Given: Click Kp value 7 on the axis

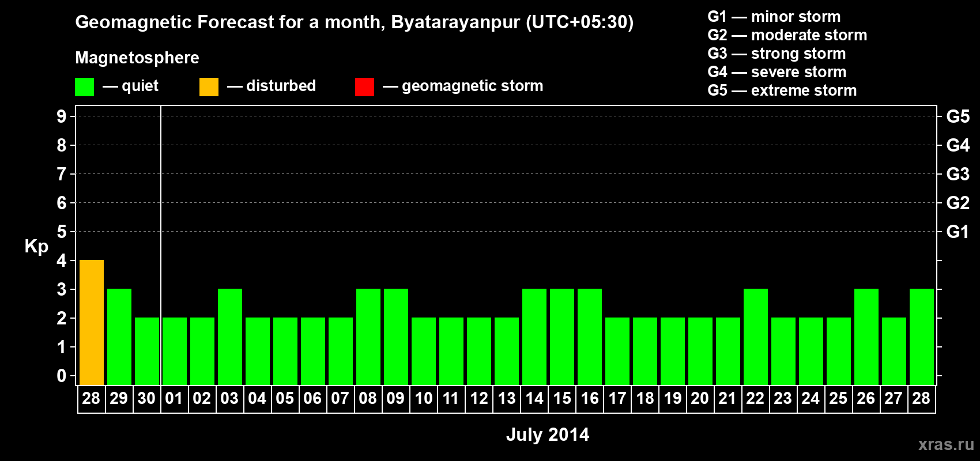Looking at the screenshot, I should coord(62,174).
